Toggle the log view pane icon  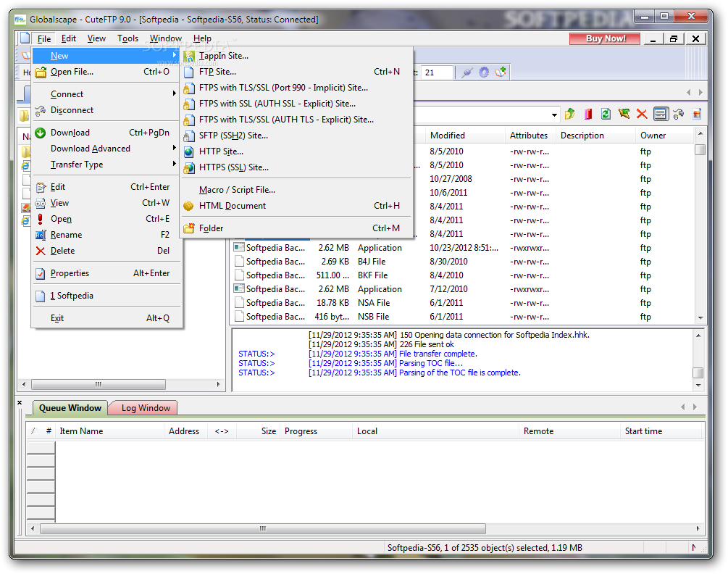pos(660,114)
